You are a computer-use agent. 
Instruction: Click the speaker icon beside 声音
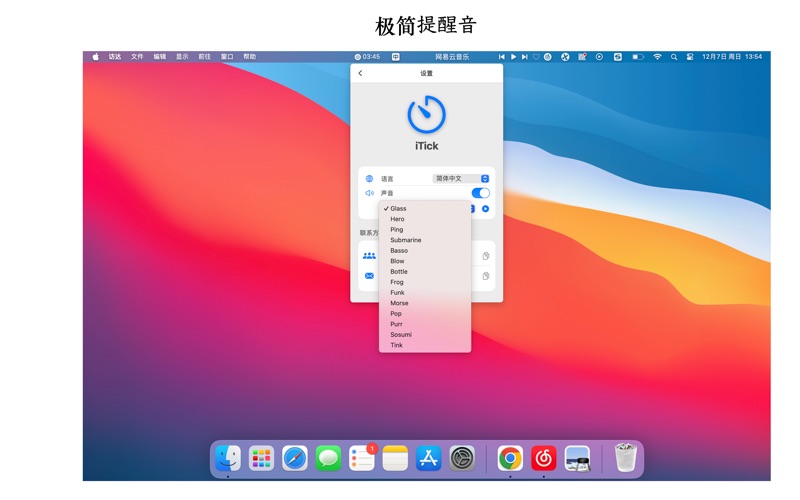pos(369,193)
